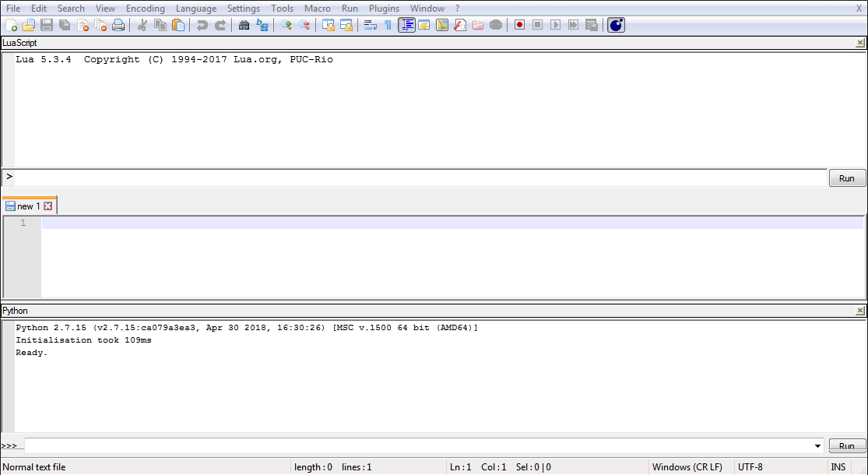
Task: Play back the recorded macro
Action: click(555, 25)
